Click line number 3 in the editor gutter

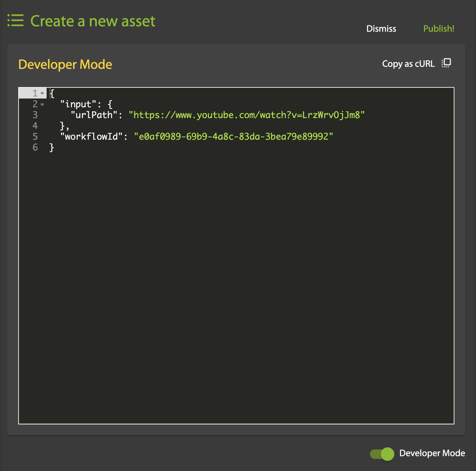[35, 115]
